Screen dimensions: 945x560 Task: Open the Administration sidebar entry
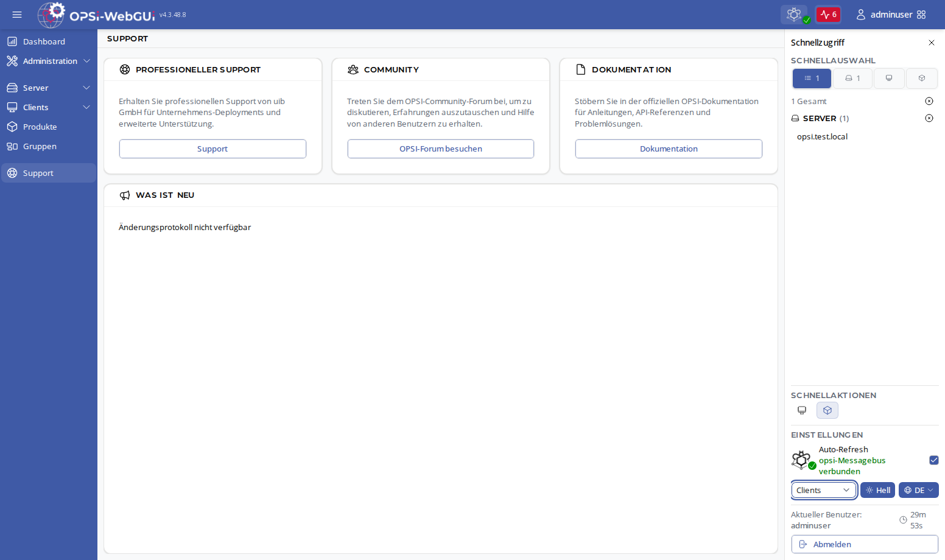coord(50,61)
